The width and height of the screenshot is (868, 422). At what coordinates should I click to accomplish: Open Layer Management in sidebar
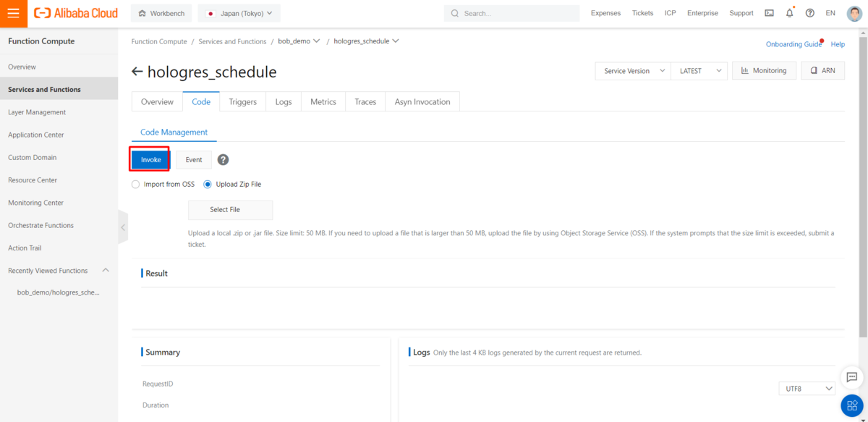[59, 112]
